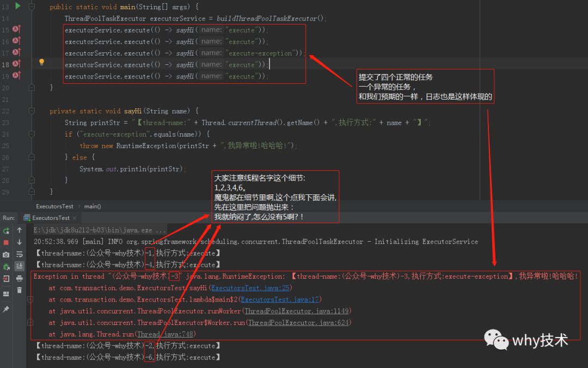Click the Print console output icon
This screenshot has height=368, width=588.
pyautogui.click(x=20, y=278)
